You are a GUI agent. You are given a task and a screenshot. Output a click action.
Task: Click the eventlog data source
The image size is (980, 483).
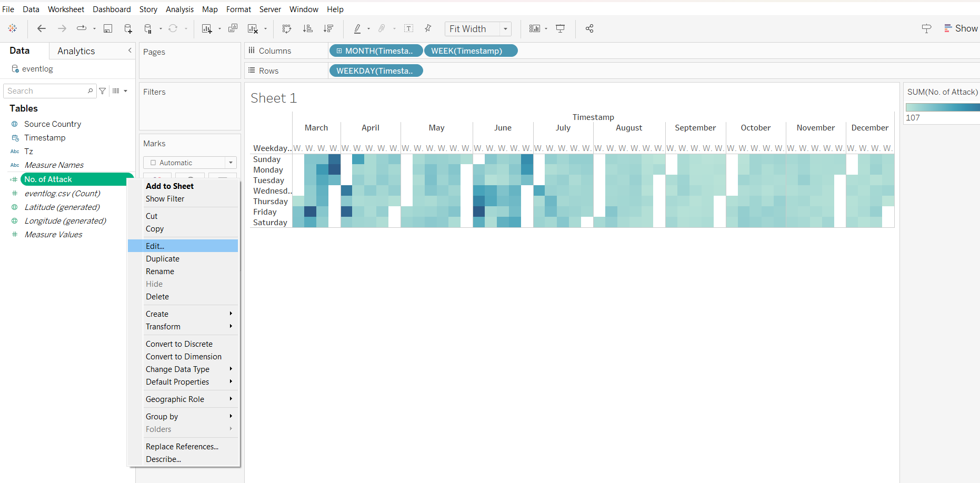coord(37,69)
